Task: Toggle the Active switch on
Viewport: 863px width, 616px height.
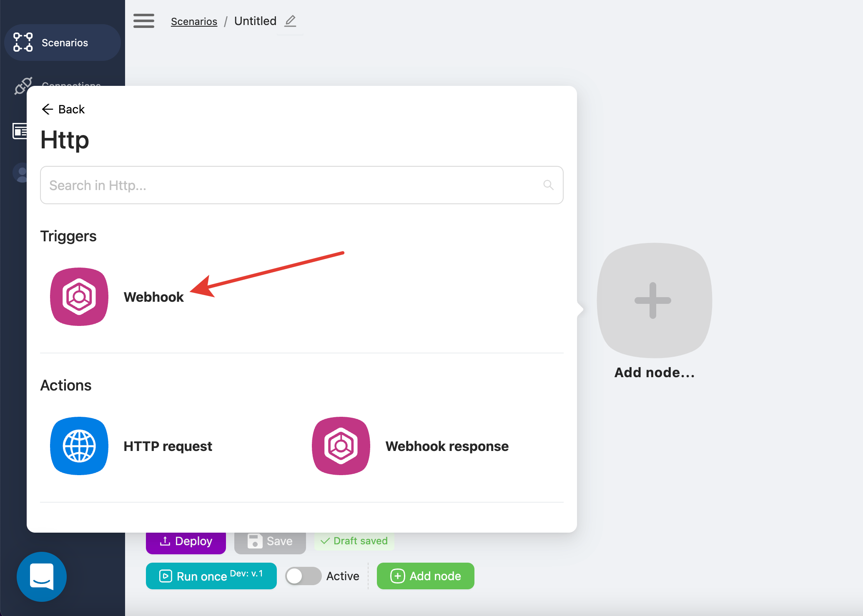Action: coord(303,576)
